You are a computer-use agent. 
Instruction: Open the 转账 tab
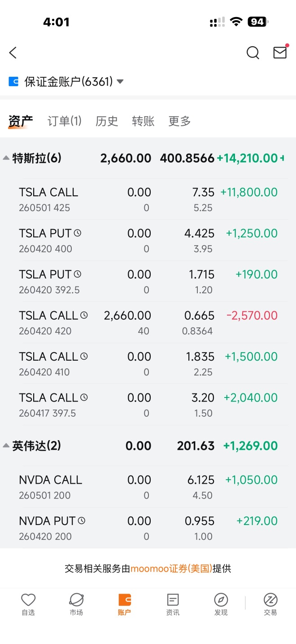143,121
